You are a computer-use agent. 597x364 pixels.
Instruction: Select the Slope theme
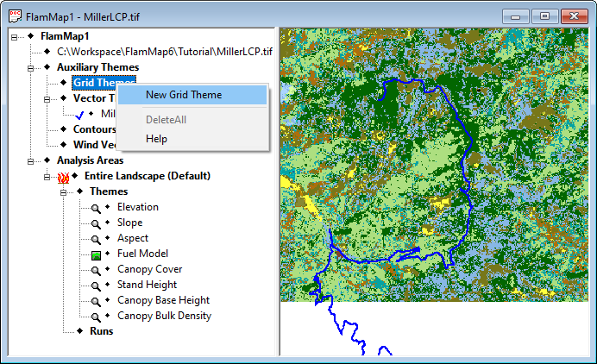[x=129, y=223]
